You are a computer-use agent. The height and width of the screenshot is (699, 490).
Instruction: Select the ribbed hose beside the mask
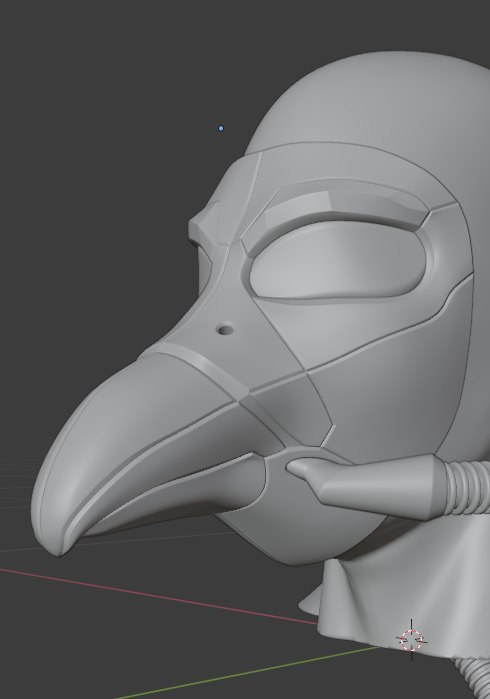pyautogui.click(x=466, y=489)
